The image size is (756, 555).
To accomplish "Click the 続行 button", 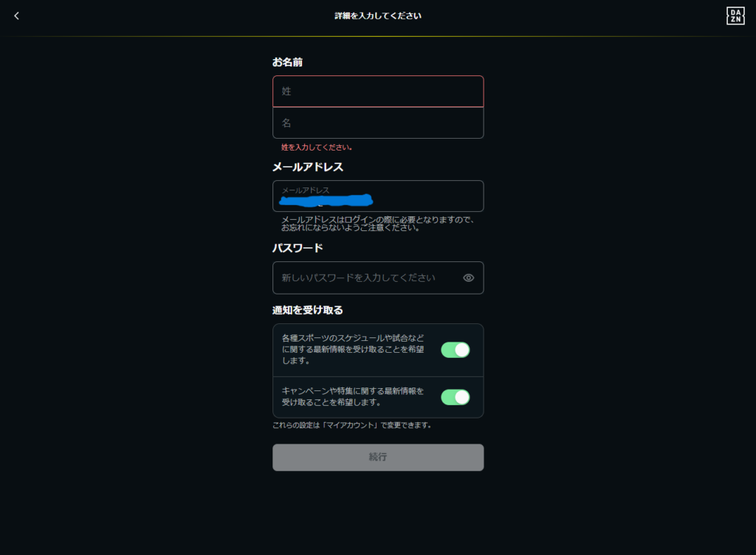I will (378, 457).
